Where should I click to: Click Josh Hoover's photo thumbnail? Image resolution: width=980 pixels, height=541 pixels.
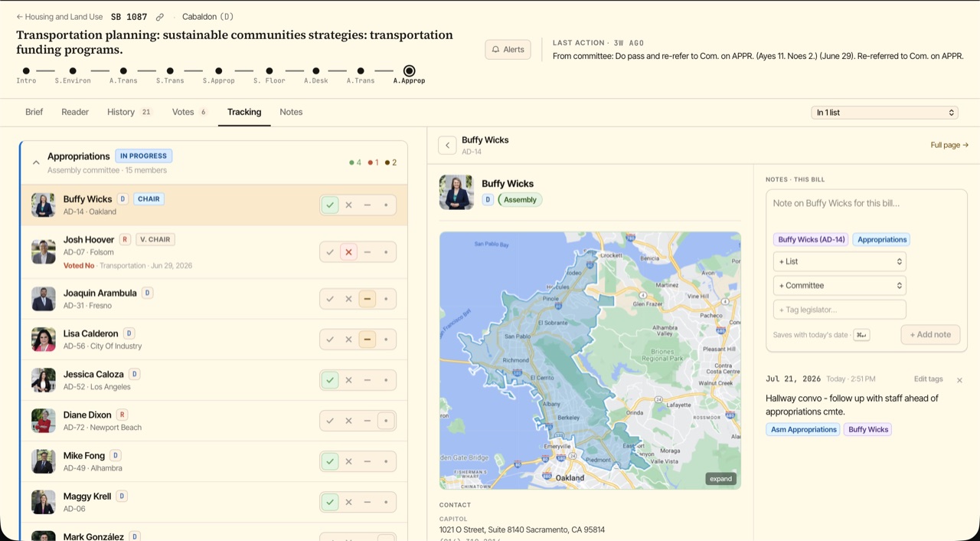pos(44,251)
